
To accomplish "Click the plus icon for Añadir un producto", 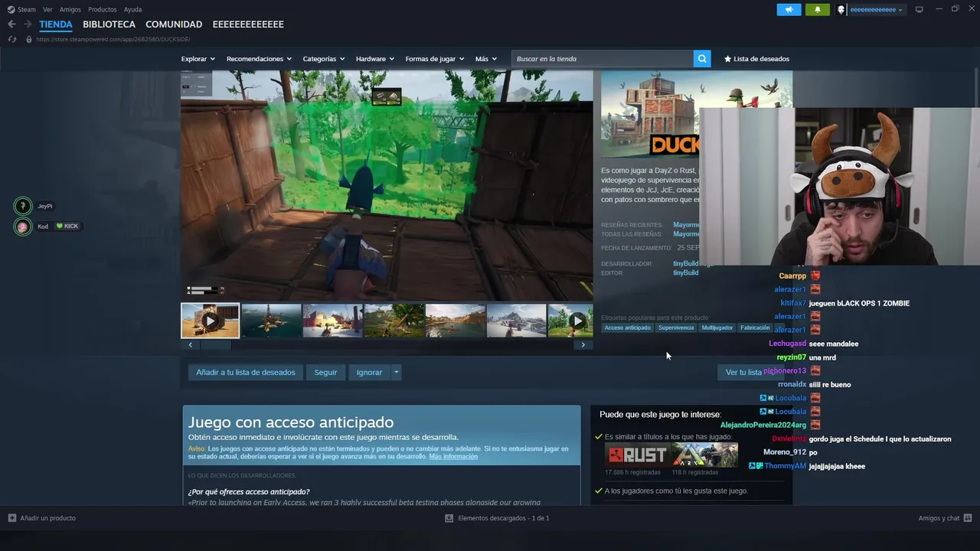I will (12, 518).
